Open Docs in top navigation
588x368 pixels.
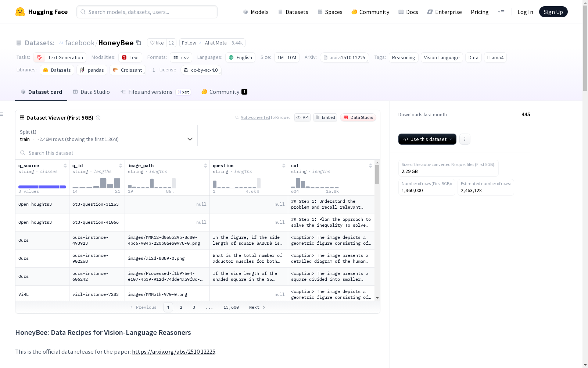click(408, 12)
